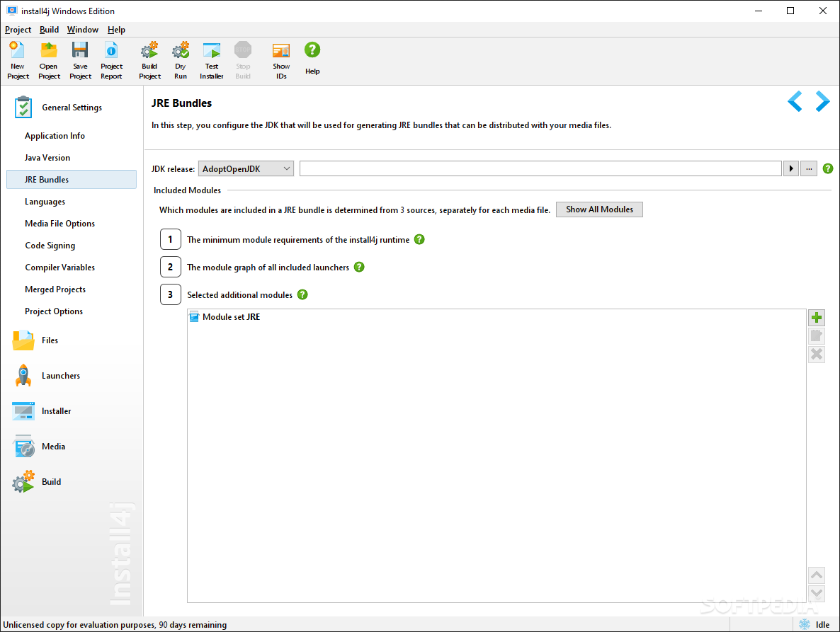
Task: Open the Launchers section
Action: coord(46,376)
